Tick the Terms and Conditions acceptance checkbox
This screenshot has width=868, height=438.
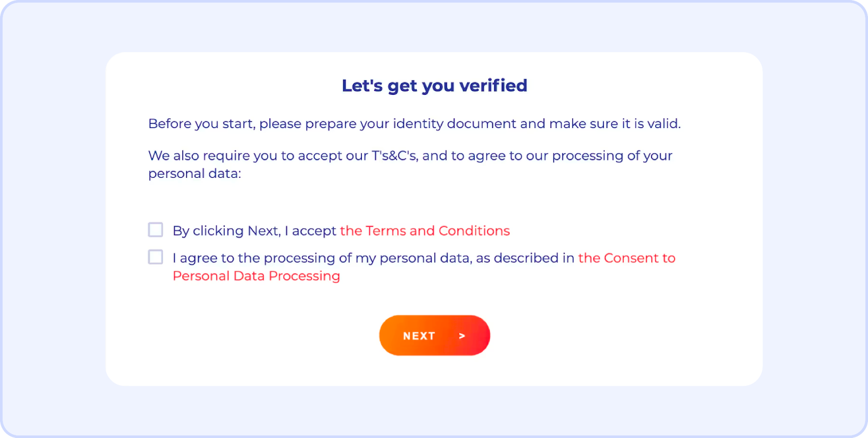point(156,230)
